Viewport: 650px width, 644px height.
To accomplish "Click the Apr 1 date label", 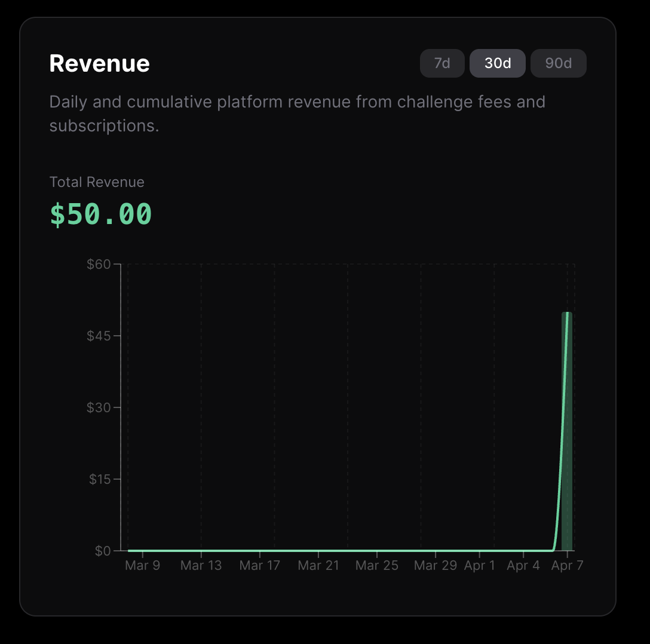I will click(480, 565).
